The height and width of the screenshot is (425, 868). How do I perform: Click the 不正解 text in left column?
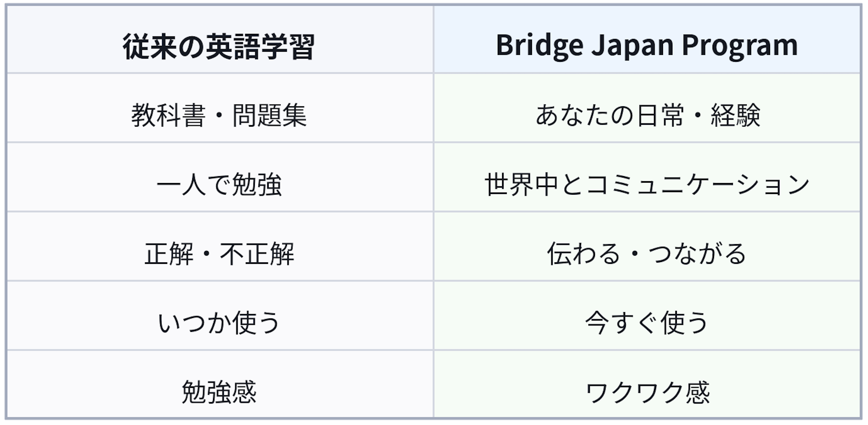257,254
